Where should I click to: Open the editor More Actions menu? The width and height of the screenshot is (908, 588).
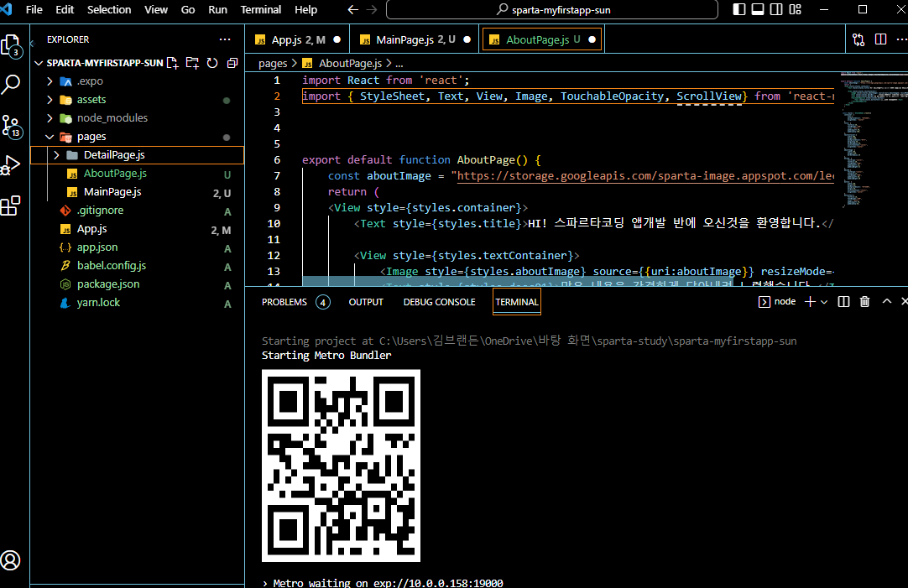click(x=901, y=39)
